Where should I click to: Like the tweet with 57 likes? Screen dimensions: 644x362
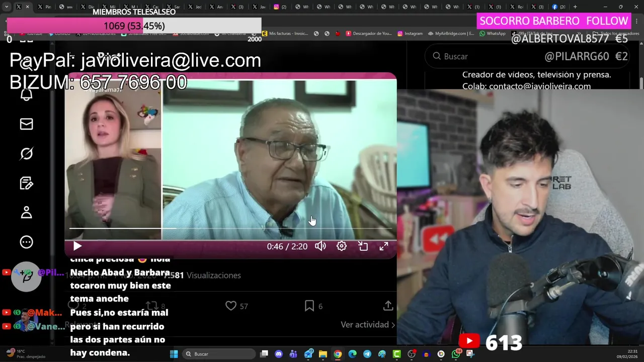coord(236,306)
